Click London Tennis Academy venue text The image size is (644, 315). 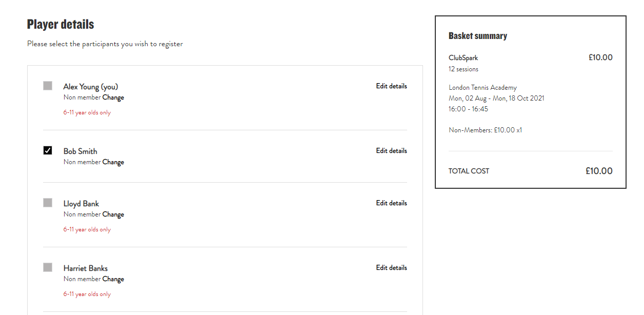tap(482, 88)
